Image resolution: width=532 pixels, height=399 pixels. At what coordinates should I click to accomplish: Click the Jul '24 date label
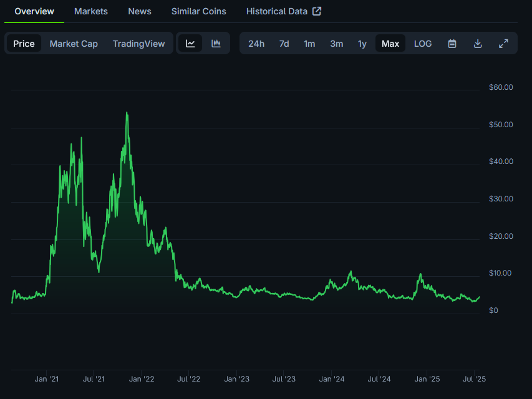point(379,379)
